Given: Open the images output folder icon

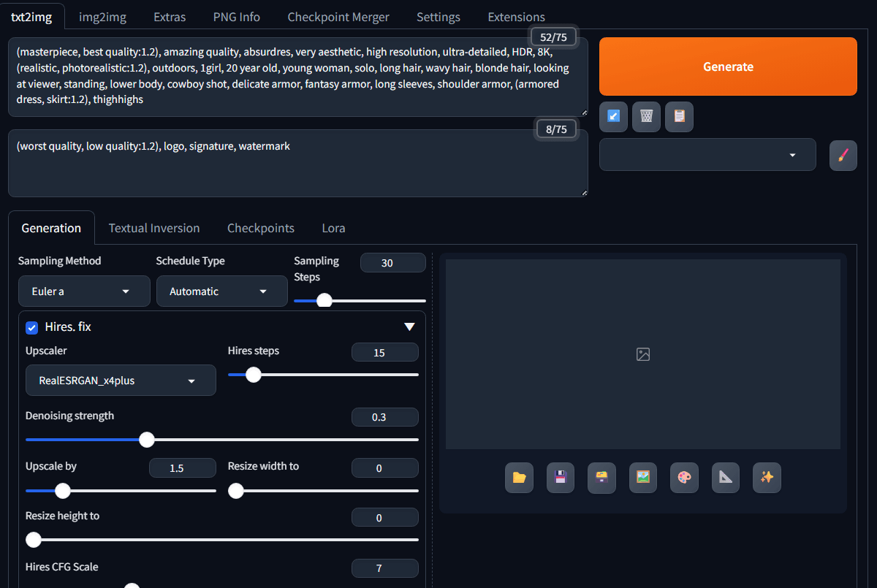Looking at the screenshot, I should coord(519,478).
